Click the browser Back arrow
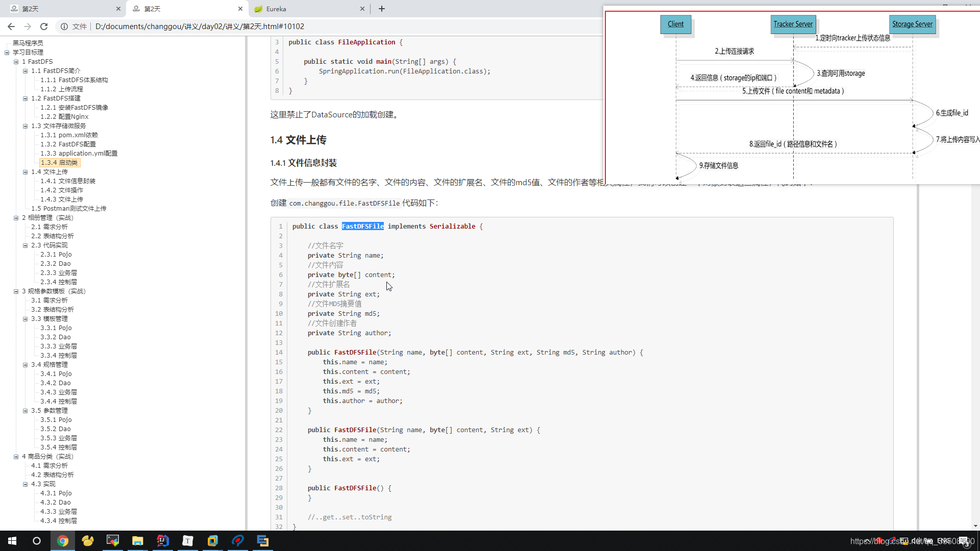 pyautogui.click(x=11, y=27)
